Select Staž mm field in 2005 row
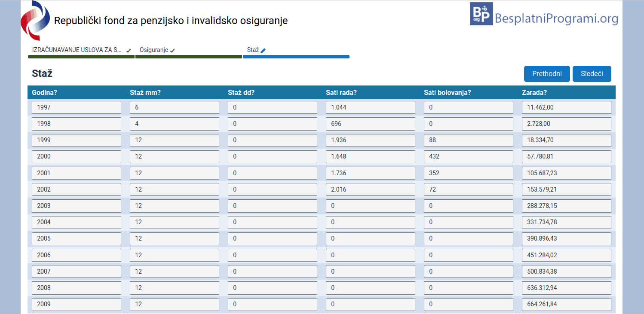Screen dimensions: 644x314 175,238
